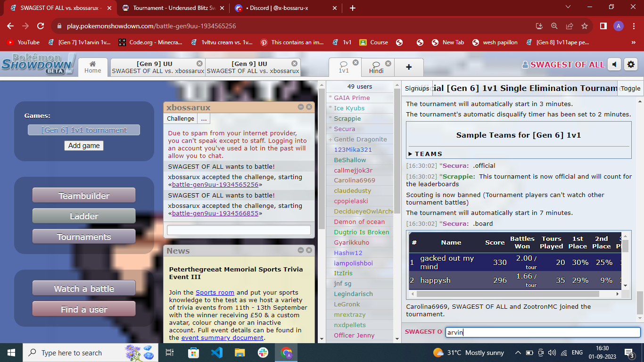Close the 1v1 chat room tab
The width and height of the screenshot is (644, 362).
coord(355,63)
